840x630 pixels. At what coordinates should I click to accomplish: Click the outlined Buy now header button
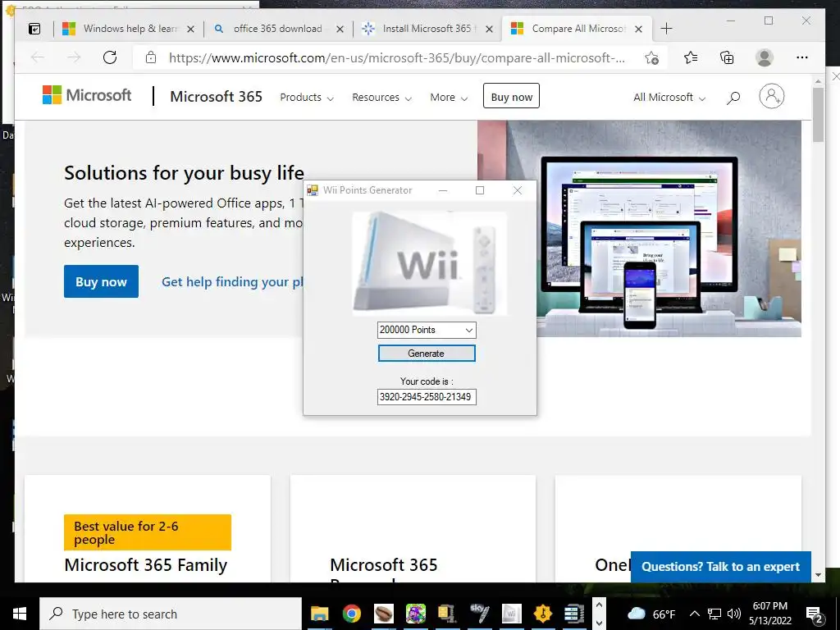pyautogui.click(x=511, y=97)
